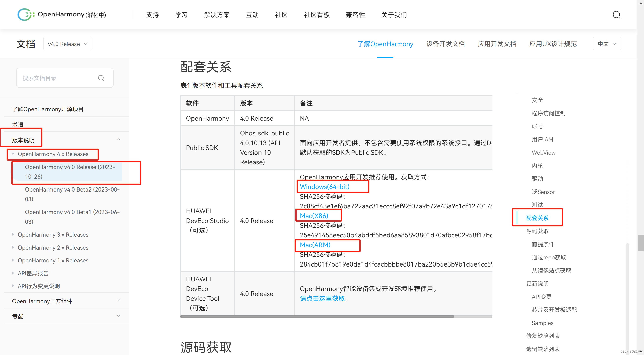Collapse OpenHarmony 4.x Releases tree node
Screen dimensions: 644x355
pos(13,154)
